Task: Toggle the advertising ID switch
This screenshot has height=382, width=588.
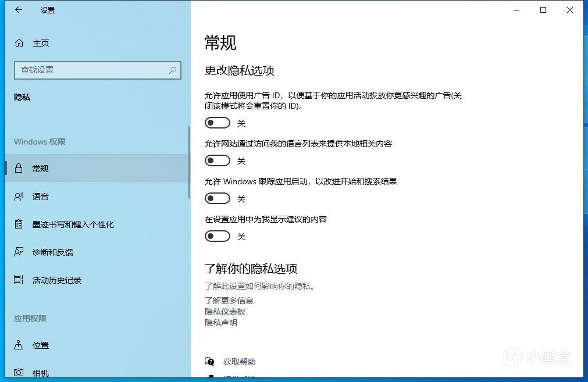Action: (217, 123)
